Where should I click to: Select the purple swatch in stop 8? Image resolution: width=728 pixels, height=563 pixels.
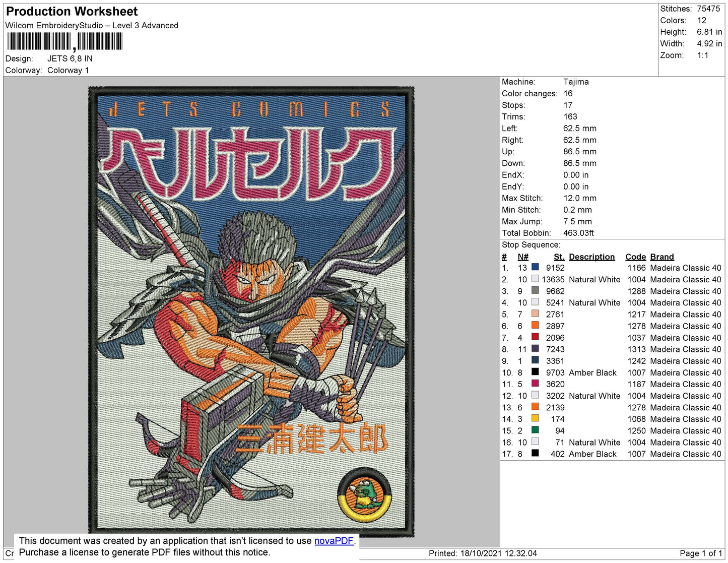pos(535,348)
